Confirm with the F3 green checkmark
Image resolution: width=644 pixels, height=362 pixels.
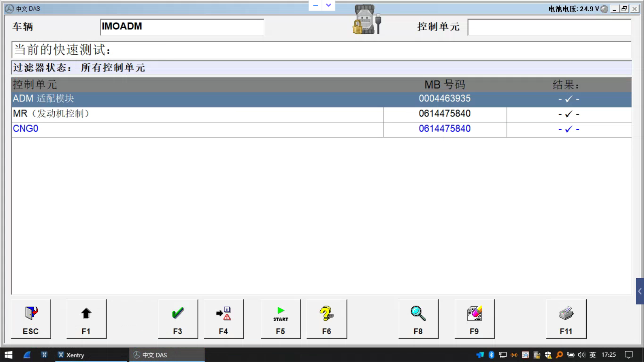178,319
